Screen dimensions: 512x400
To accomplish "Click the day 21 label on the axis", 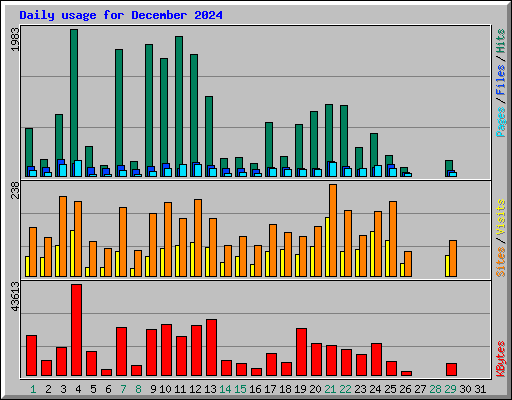I will 330,389.
